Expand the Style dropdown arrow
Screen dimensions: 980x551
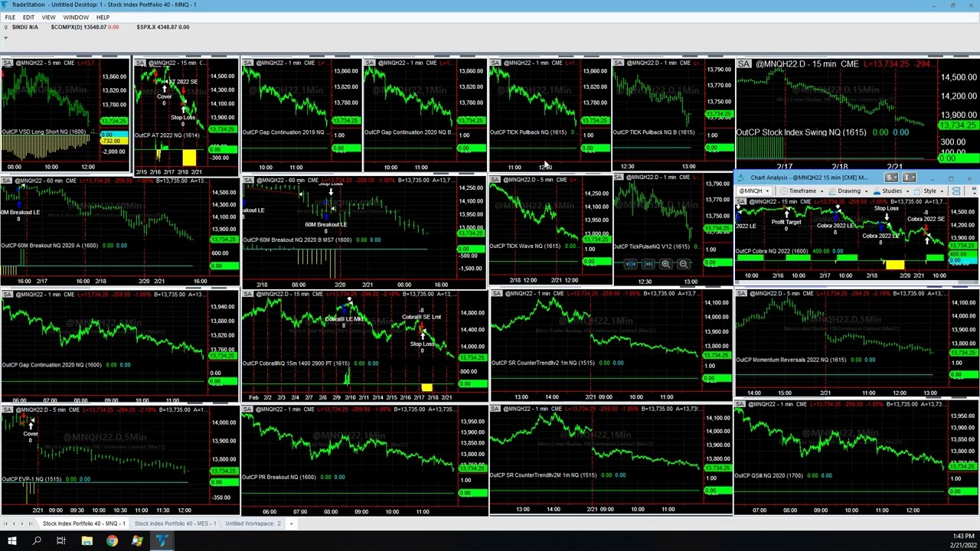pyautogui.click(x=942, y=191)
